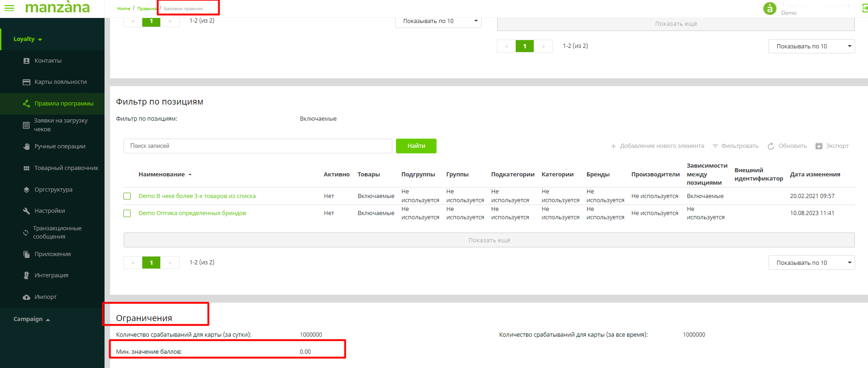Check the 'Demo В чеке более 3-х товаров' row checkbox
The height and width of the screenshot is (368, 868).
point(127,196)
